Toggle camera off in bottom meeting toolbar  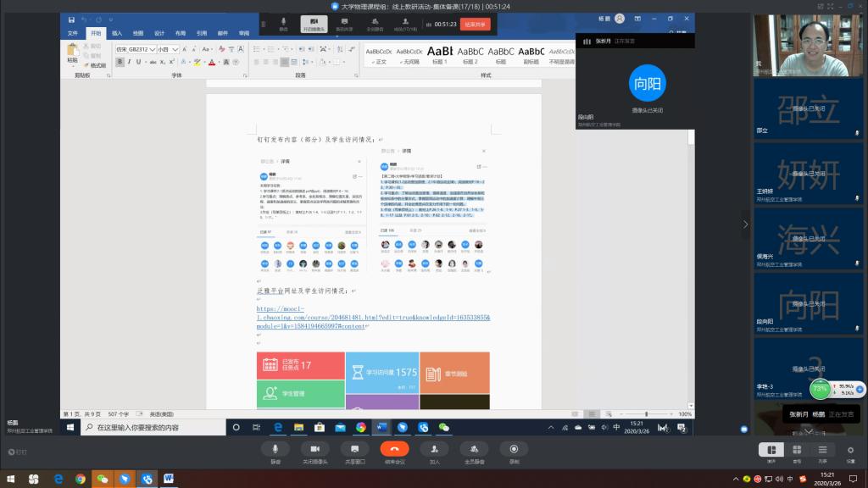(314, 449)
